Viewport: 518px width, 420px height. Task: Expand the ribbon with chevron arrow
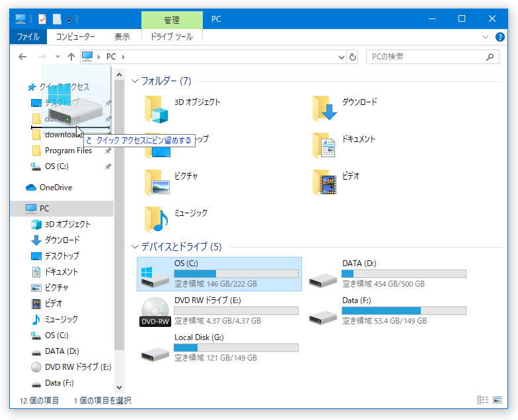(x=485, y=37)
